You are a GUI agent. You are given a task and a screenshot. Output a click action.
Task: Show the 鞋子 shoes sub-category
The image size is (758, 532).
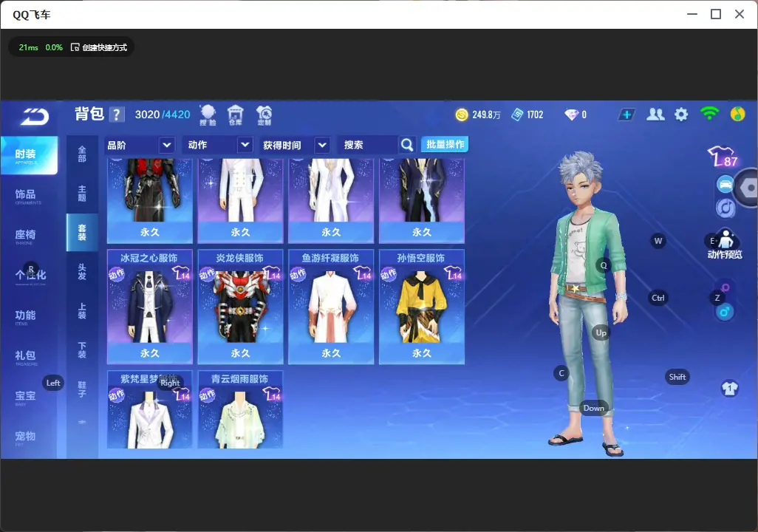pos(82,389)
